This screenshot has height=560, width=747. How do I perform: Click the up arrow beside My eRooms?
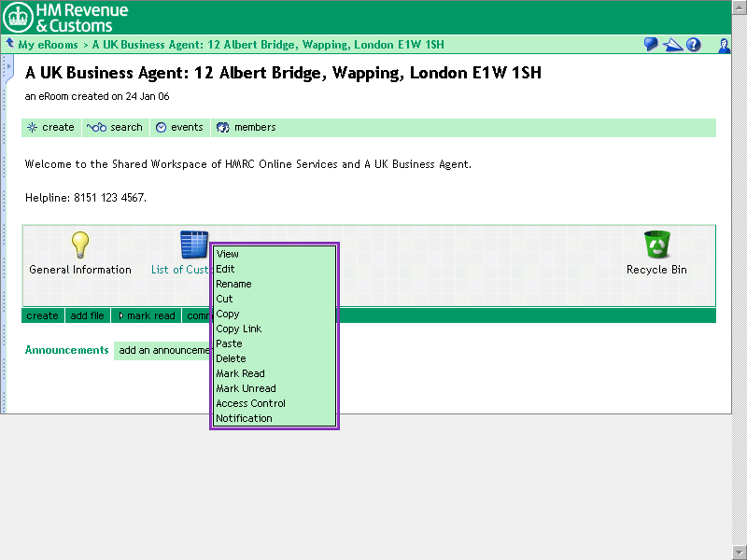click(9, 44)
